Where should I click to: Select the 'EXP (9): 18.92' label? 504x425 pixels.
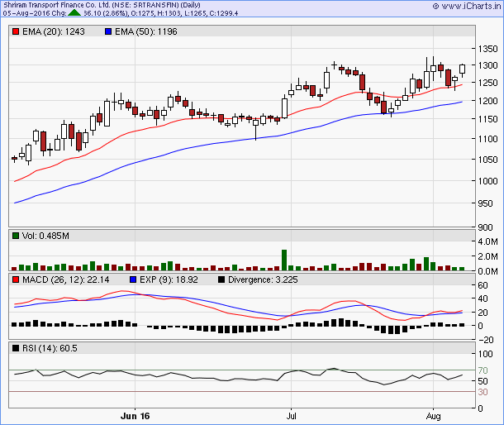pyautogui.click(x=169, y=279)
